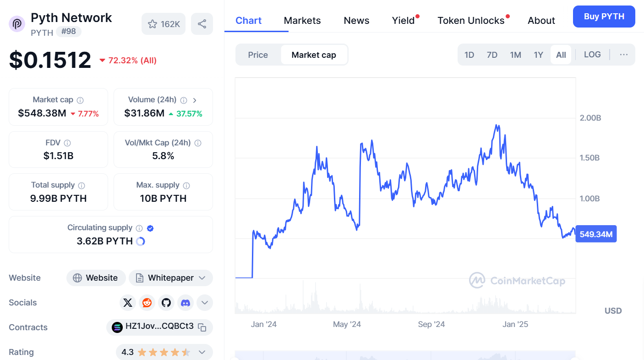Expand the Whitepaper dropdown
This screenshot has height=360, width=644.
click(202, 278)
